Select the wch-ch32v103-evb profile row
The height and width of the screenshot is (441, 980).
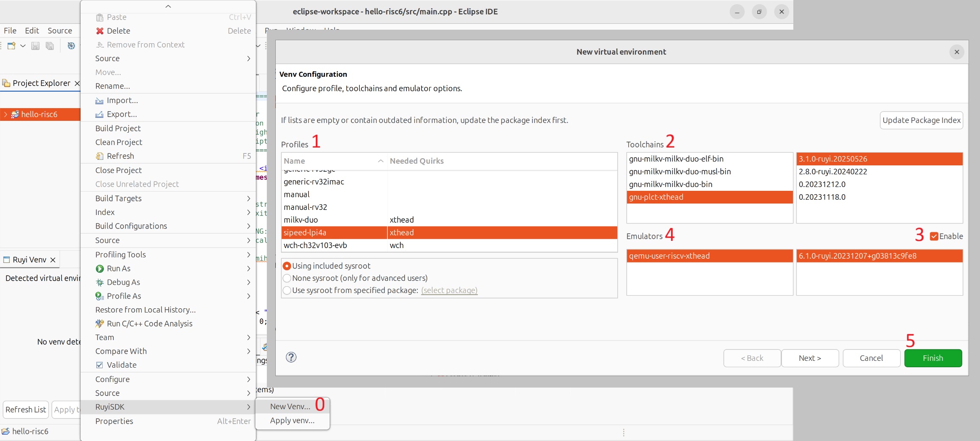(x=449, y=246)
